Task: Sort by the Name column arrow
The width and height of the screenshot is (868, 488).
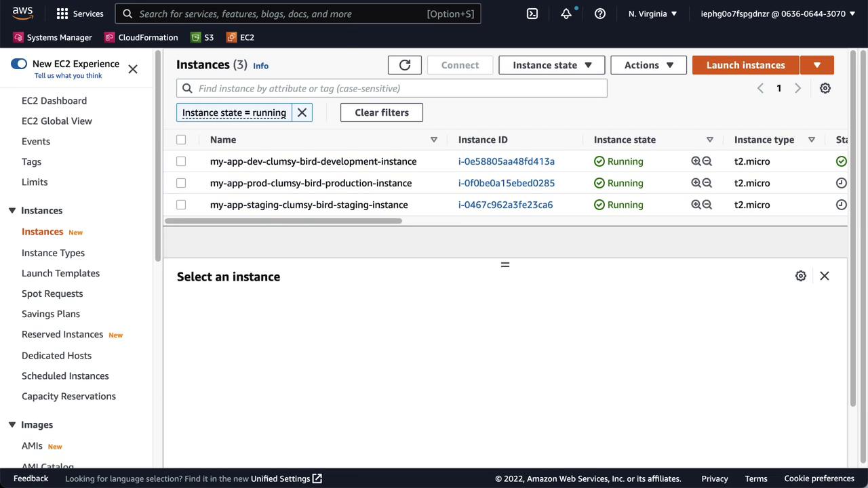Action: 434,140
